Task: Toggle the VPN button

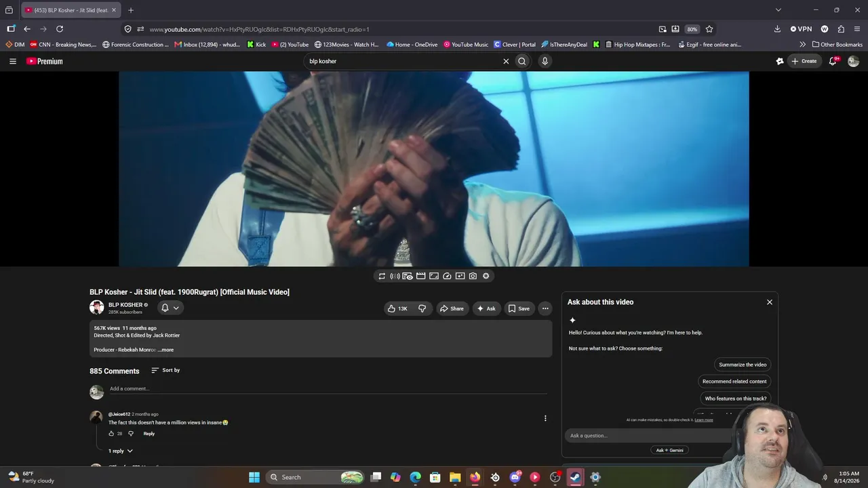Action: point(801,29)
